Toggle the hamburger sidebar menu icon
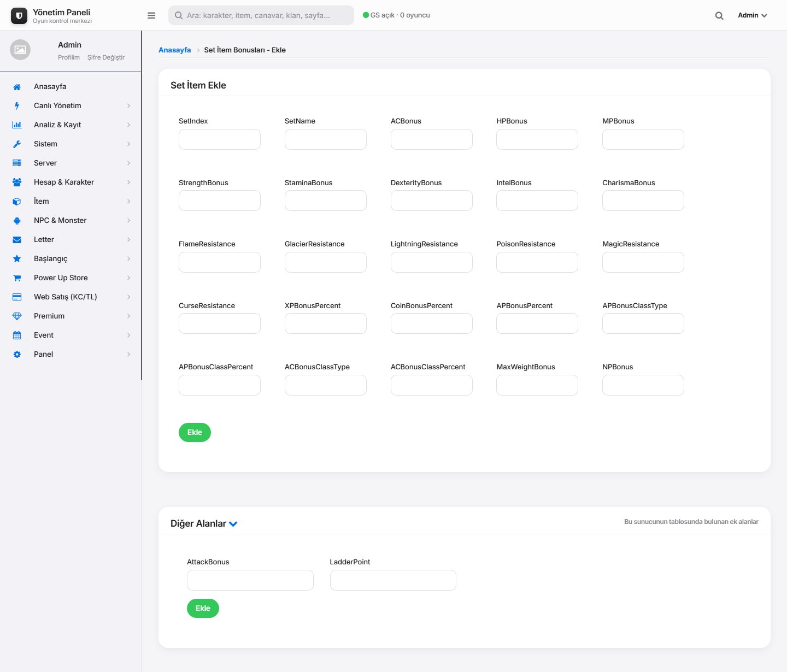 [151, 15]
